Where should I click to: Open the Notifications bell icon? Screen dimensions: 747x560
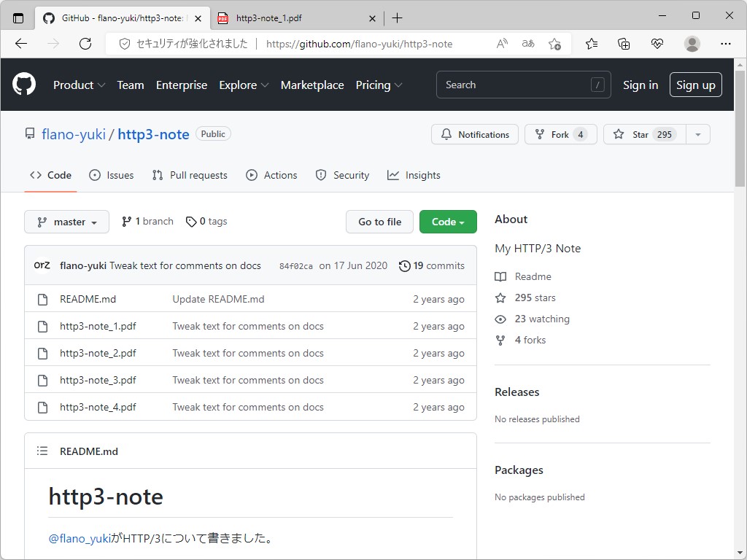tap(446, 134)
